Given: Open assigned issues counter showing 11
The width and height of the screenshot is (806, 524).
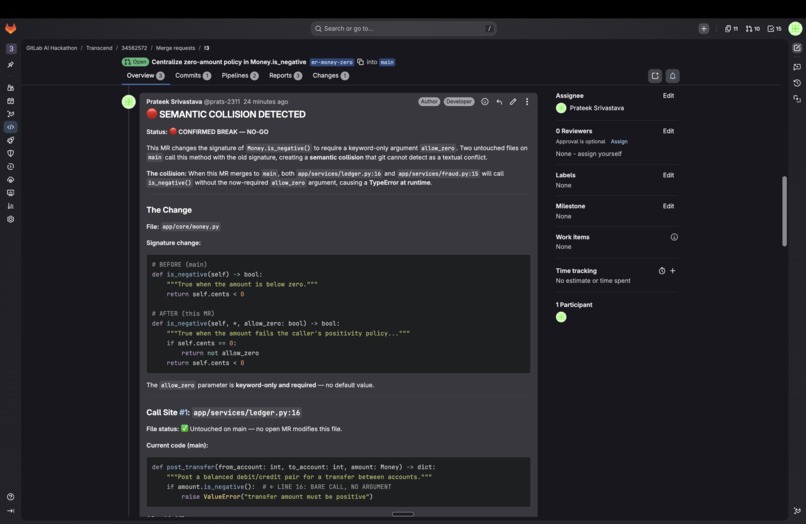Looking at the screenshot, I should coord(731,29).
